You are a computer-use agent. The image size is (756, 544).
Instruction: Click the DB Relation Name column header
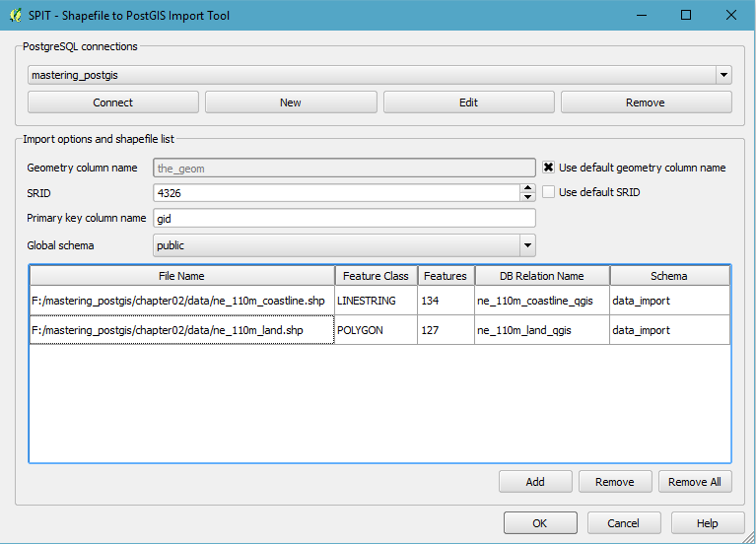pyautogui.click(x=543, y=276)
